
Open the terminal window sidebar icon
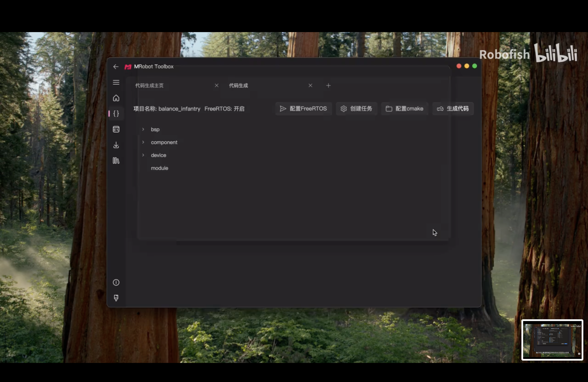click(116, 129)
